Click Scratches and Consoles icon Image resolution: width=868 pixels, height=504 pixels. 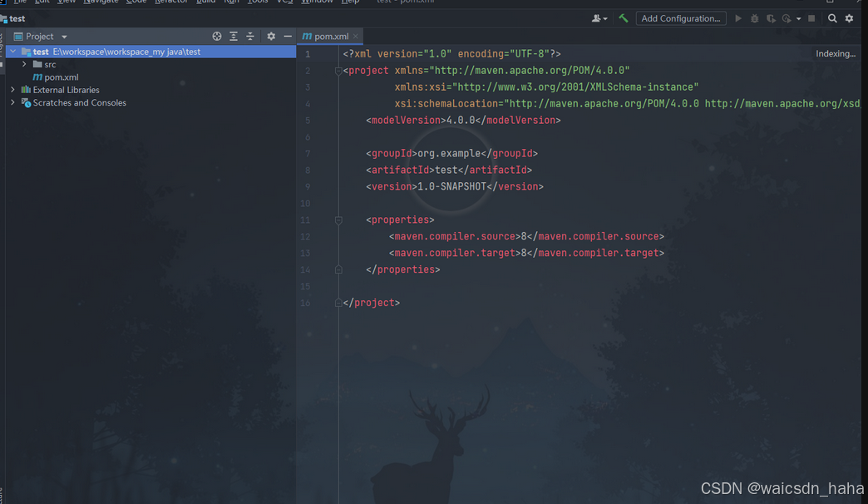tap(26, 102)
